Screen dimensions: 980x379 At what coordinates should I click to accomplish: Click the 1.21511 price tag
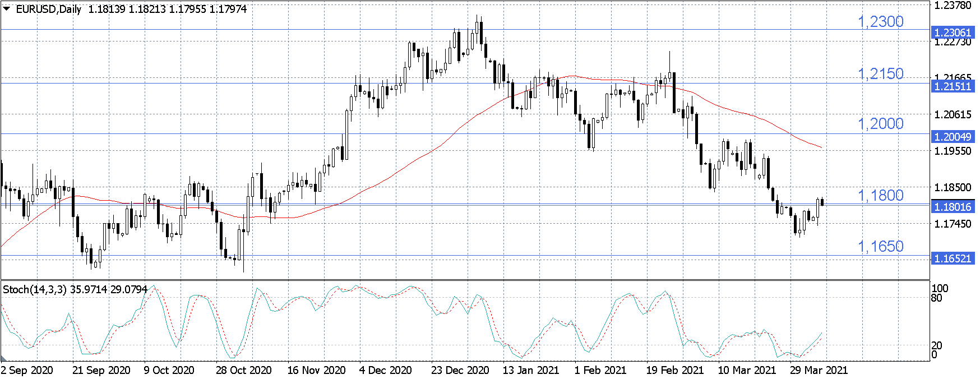point(953,86)
